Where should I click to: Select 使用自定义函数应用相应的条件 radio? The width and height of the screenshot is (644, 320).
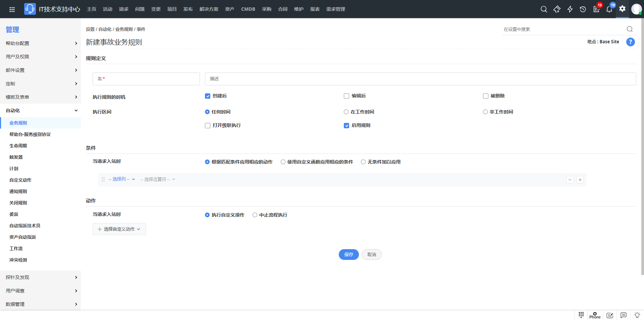click(283, 162)
